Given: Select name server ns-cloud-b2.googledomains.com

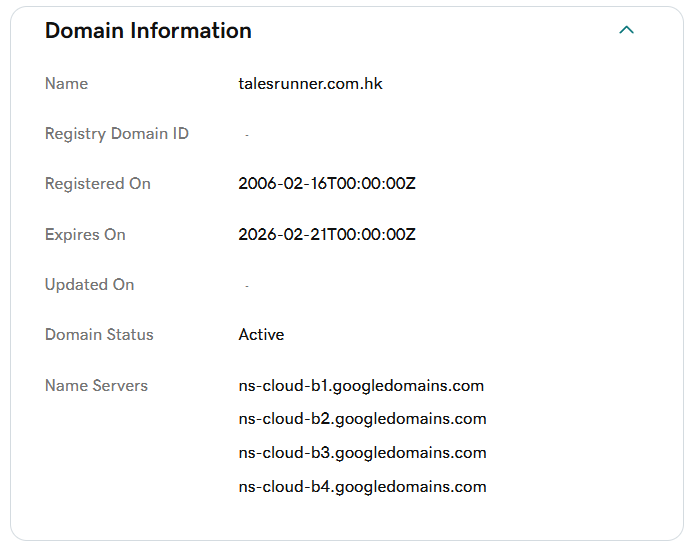Looking at the screenshot, I should tap(362, 419).
